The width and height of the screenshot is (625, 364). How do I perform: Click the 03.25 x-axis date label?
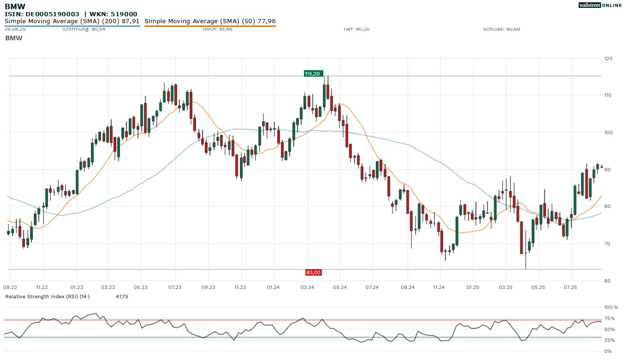click(x=506, y=288)
